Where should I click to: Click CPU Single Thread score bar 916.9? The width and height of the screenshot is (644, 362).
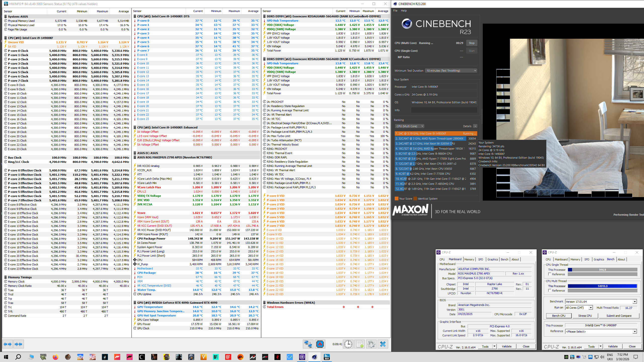(602, 270)
